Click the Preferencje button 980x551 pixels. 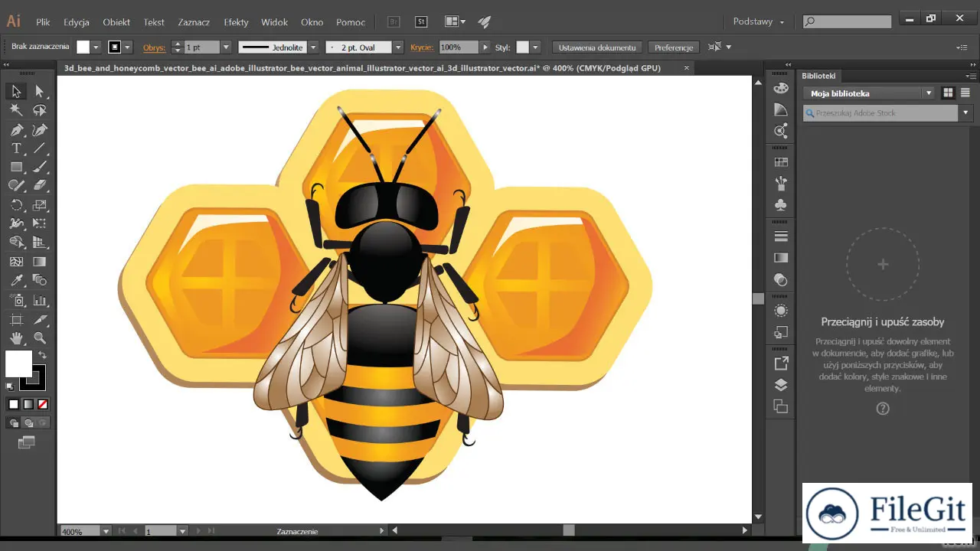tap(674, 47)
